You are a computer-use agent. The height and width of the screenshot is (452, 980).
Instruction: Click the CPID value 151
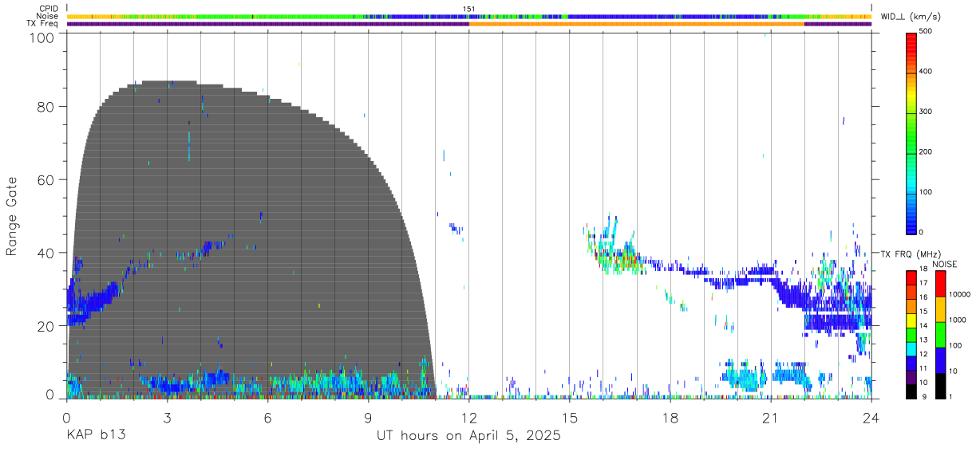469,9
